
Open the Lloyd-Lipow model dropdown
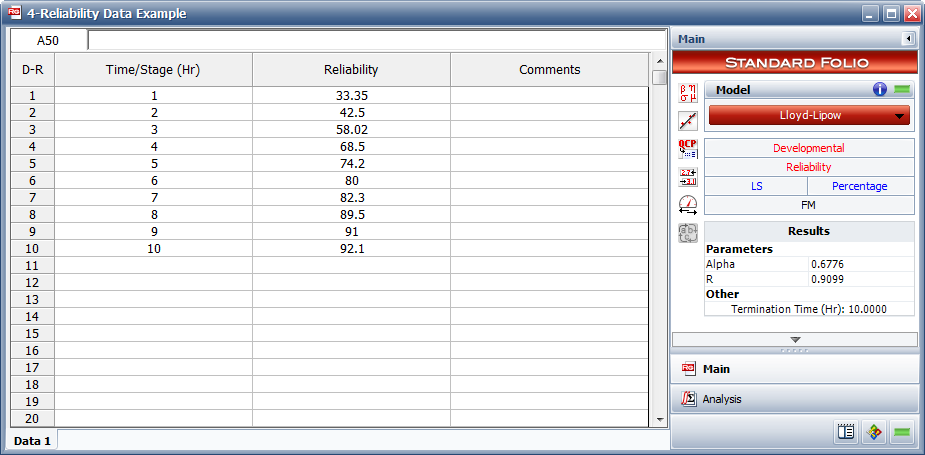(x=810, y=115)
